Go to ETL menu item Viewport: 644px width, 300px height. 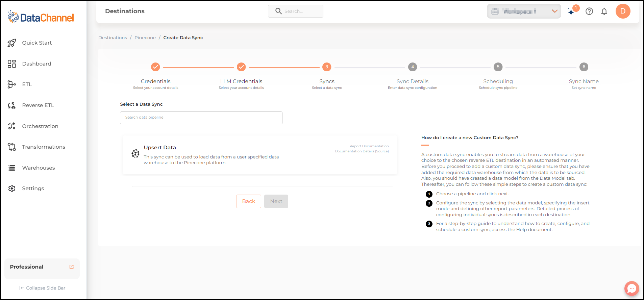[27, 84]
